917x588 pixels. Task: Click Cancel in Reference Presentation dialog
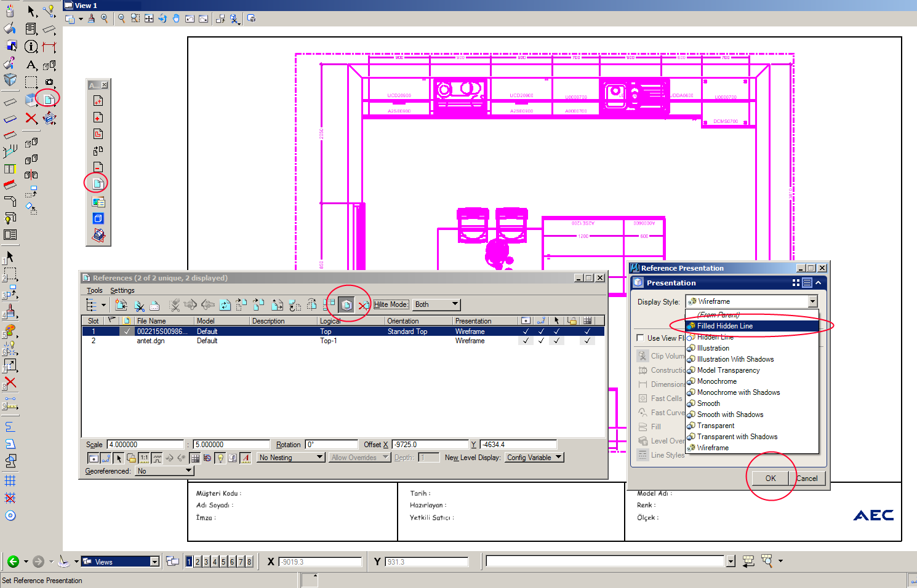coord(807,479)
